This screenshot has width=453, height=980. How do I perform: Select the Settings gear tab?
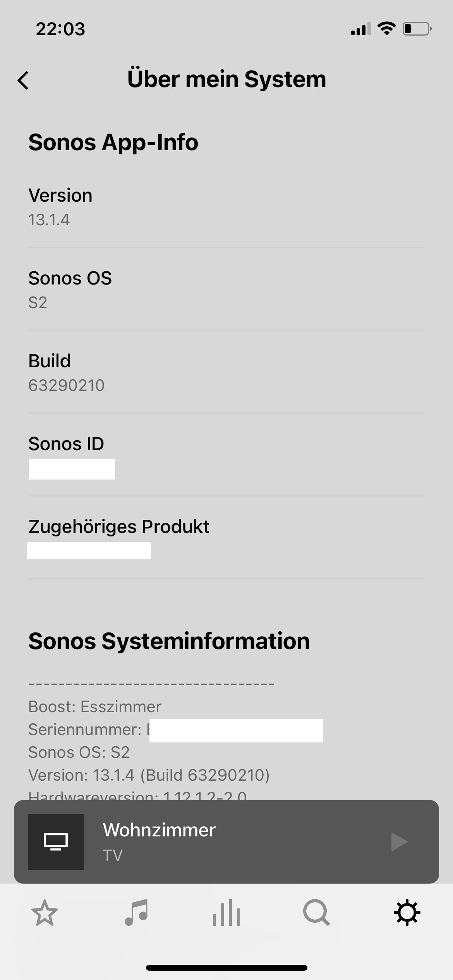click(x=407, y=913)
